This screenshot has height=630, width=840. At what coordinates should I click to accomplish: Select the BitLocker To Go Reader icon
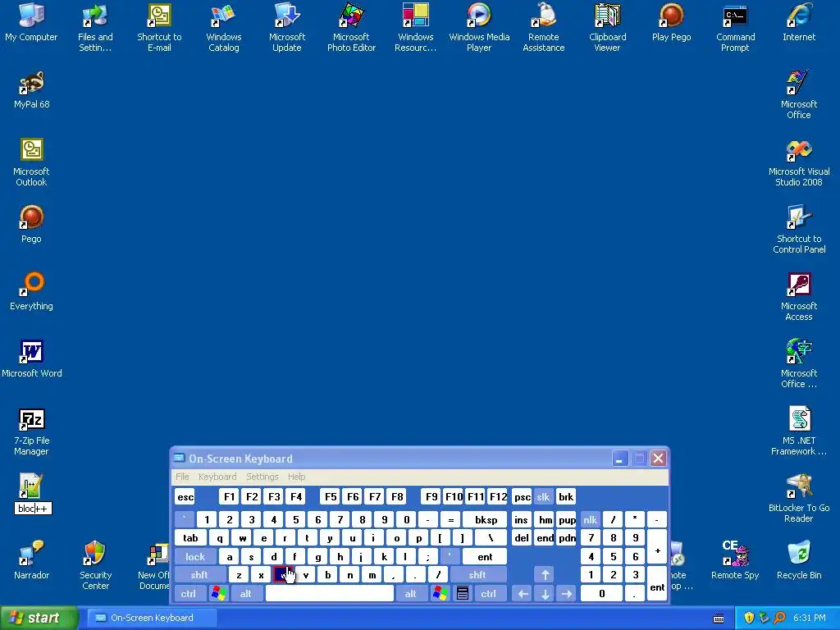tap(799, 498)
